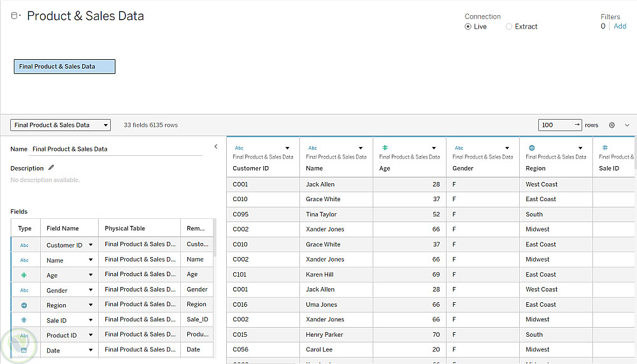Screen dimensions: 637x364
Task: Select Uma Jones name cell
Action: 336,304
